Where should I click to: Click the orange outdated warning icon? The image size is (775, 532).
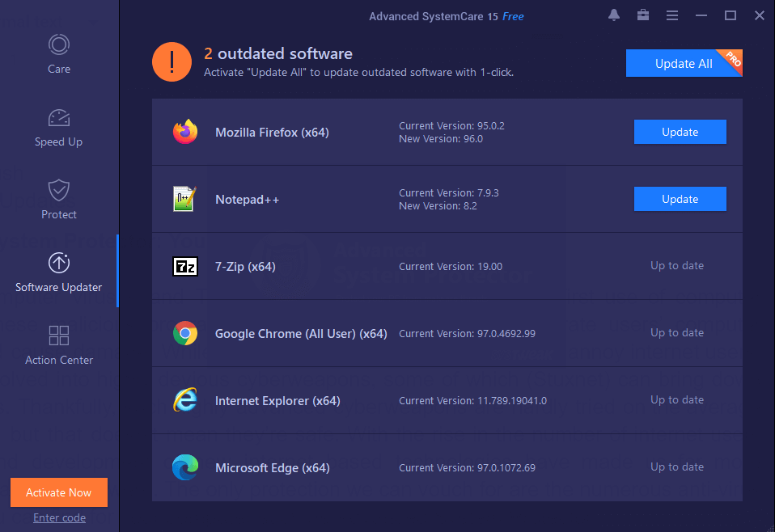pyautogui.click(x=172, y=61)
